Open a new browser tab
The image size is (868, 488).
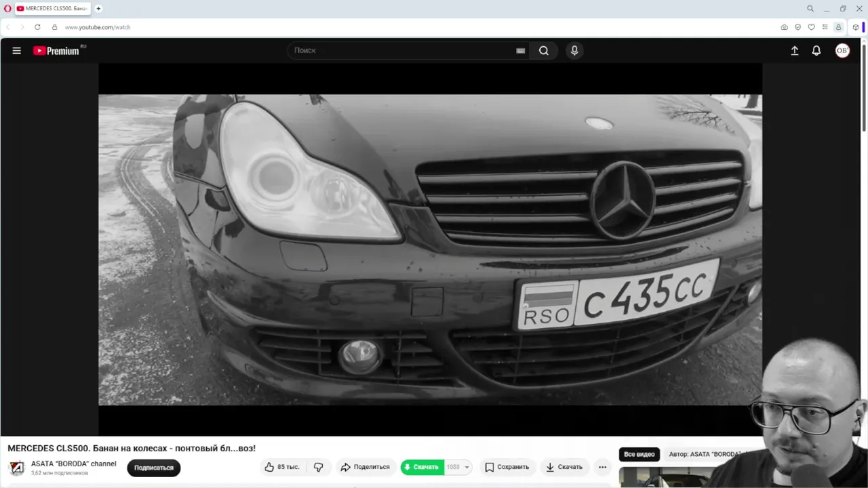coord(98,9)
